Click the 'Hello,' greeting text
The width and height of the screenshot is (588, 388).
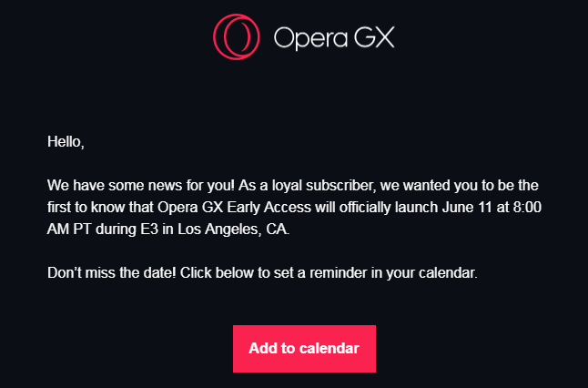click(x=66, y=142)
